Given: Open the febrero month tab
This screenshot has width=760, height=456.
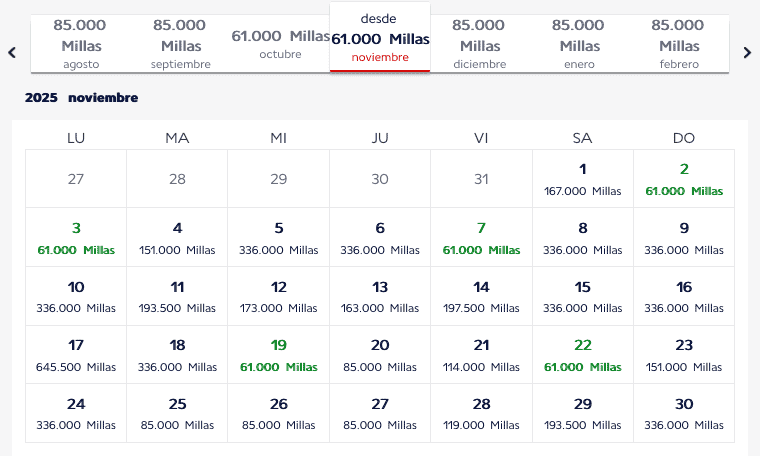Looking at the screenshot, I should pyautogui.click(x=678, y=44).
